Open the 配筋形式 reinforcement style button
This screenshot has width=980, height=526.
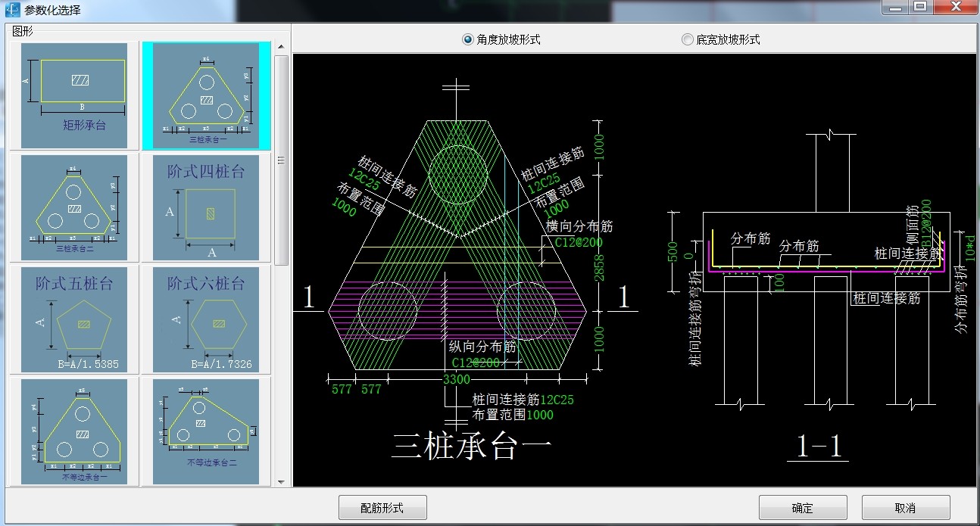(382, 508)
